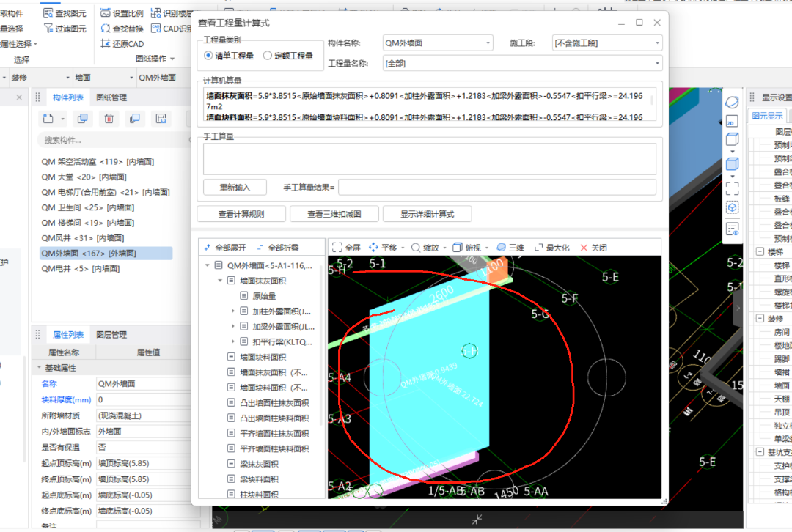Click 还原CAD in the ribbon
Screen dimensions: 792x532
[122, 43]
